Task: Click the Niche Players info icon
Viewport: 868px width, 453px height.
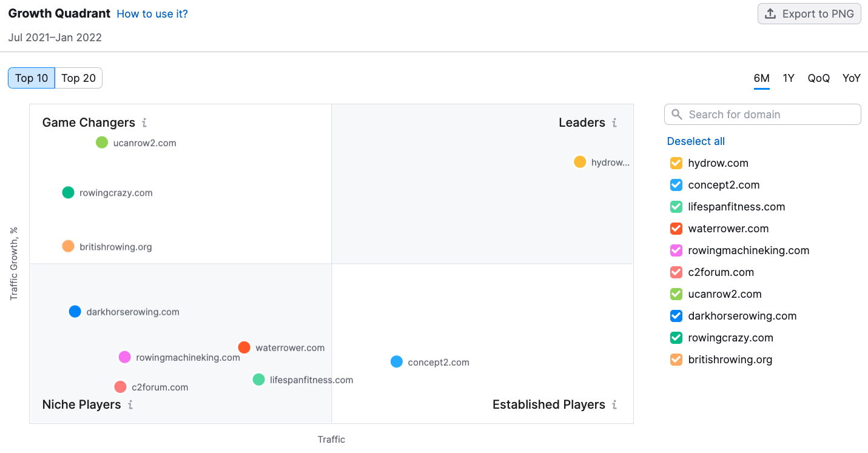Action: [130, 405]
